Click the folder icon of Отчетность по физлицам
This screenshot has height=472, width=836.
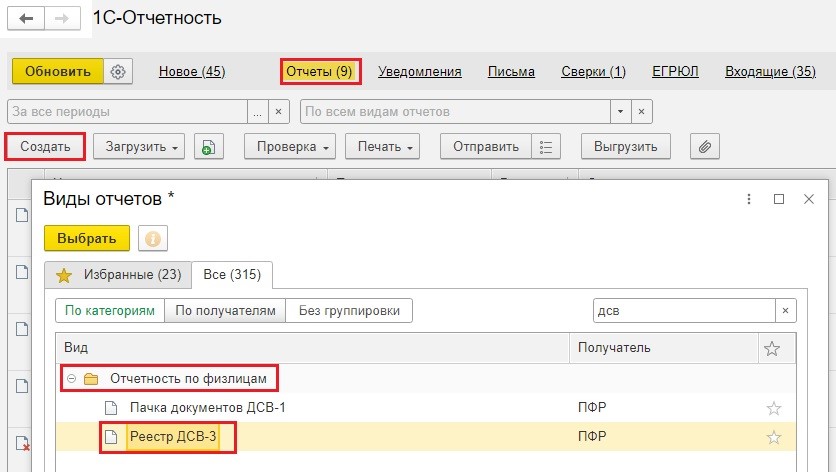[x=91, y=379]
